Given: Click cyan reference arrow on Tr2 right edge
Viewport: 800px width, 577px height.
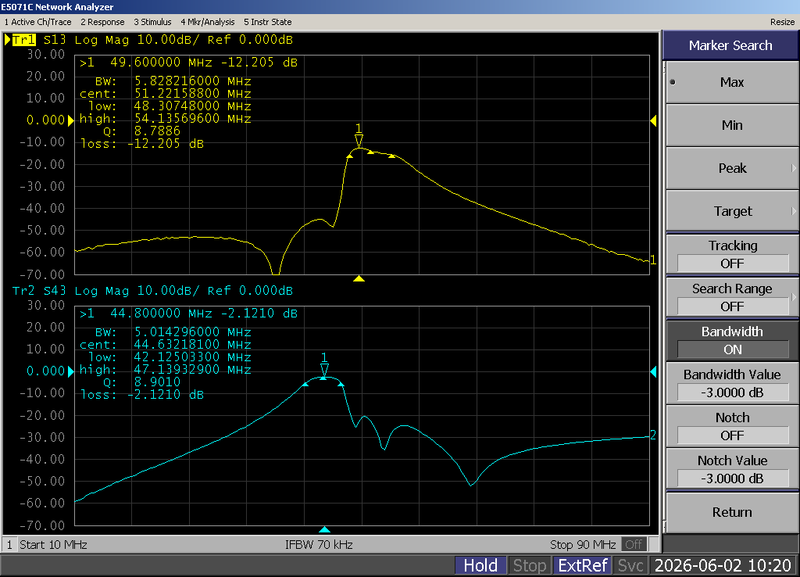Looking at the screenshot, I should pos(653,372).
